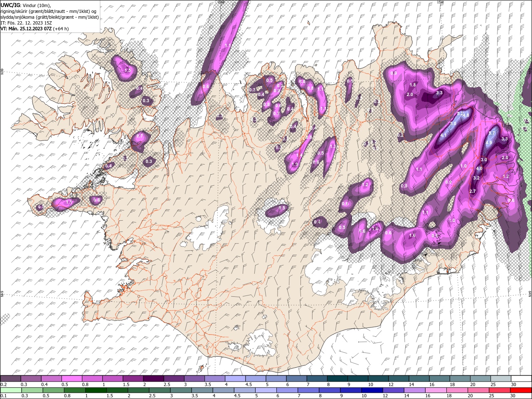Select the red 30 swatch in lower legend row
532x399 pixels.
coord(521,390)
